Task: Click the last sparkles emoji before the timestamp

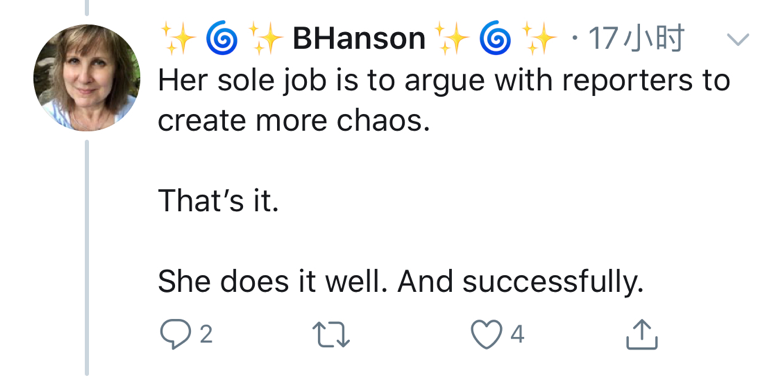Action: [538, 39]
